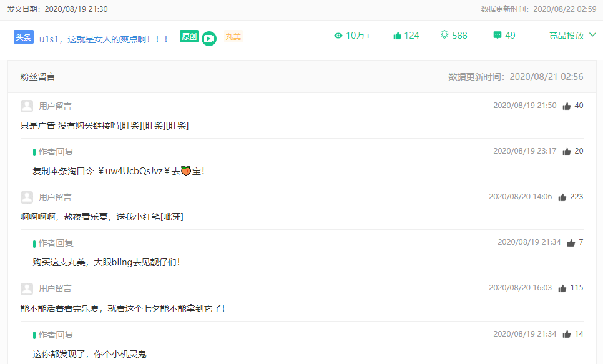Click the comment 啊啊啊啊，熬夜看乐夏，送我小红笔

[x=102, y=217]
